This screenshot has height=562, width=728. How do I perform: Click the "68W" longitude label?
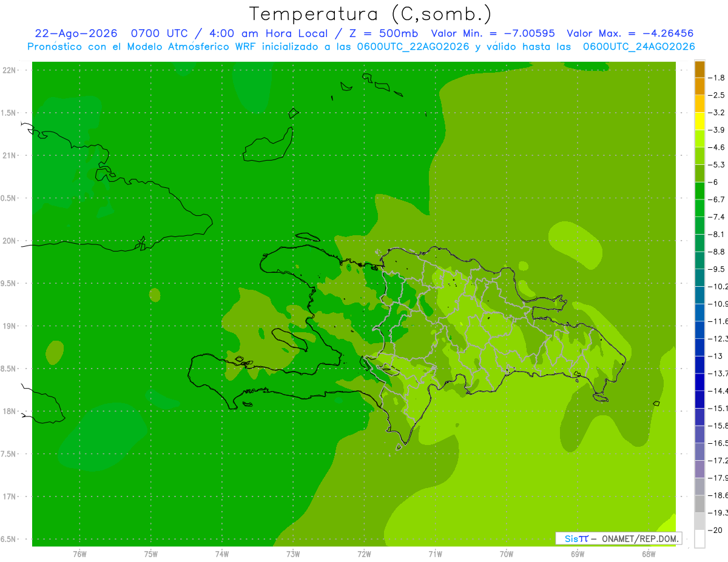(x=649, y=554)
